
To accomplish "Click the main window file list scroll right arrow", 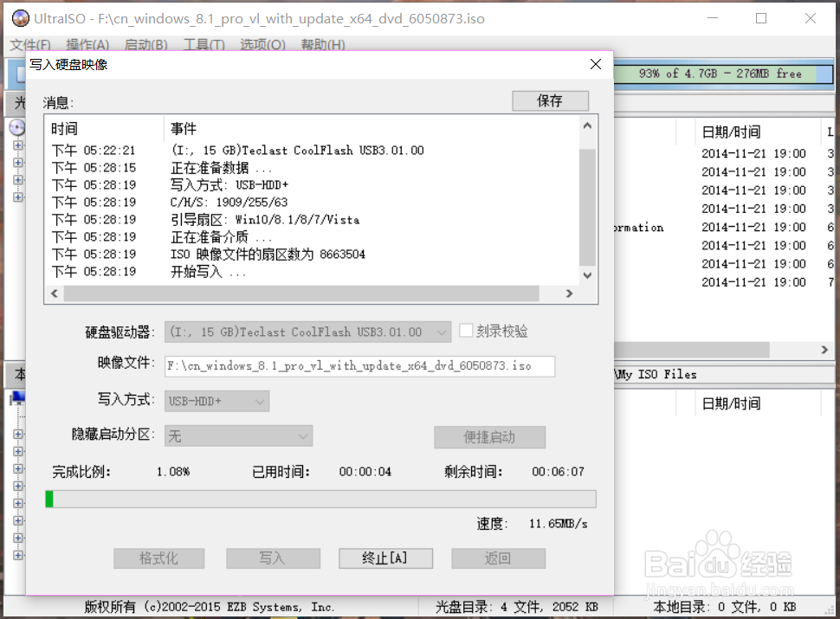I will tap(824, 350).
